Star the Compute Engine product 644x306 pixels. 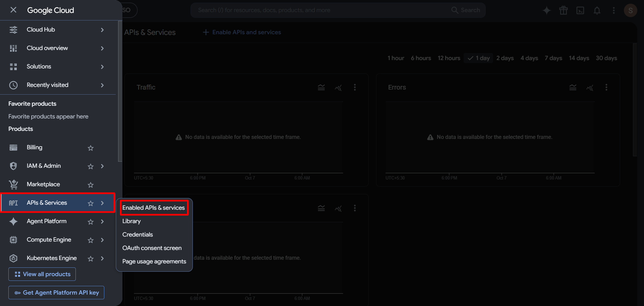click(91, 240)
